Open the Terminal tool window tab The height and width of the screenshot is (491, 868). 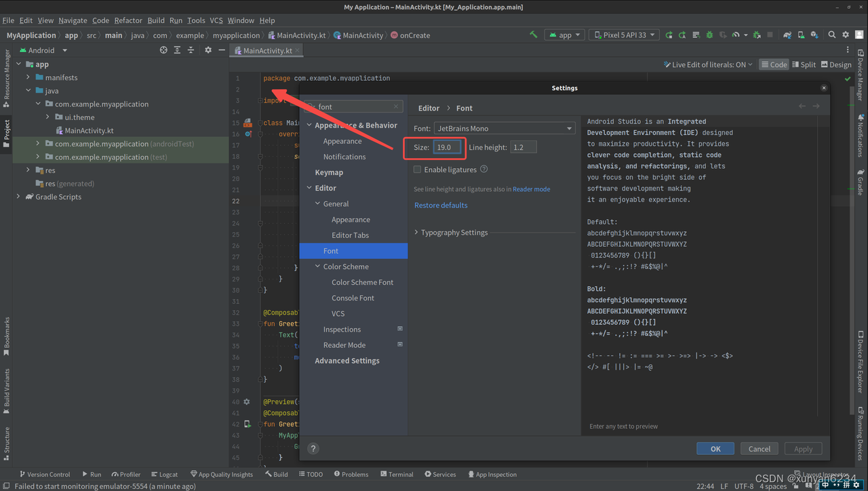pyautogui.click(x=396, y=474)
